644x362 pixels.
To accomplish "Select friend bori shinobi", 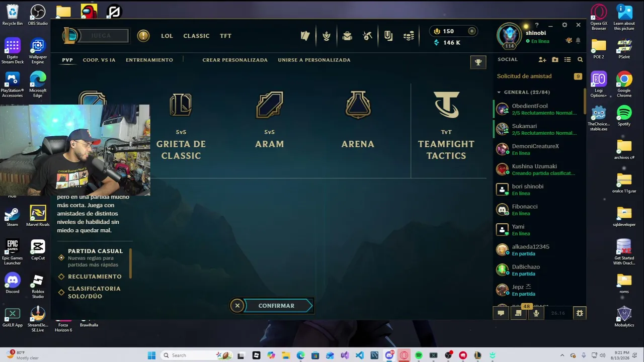I will point(539,190).
